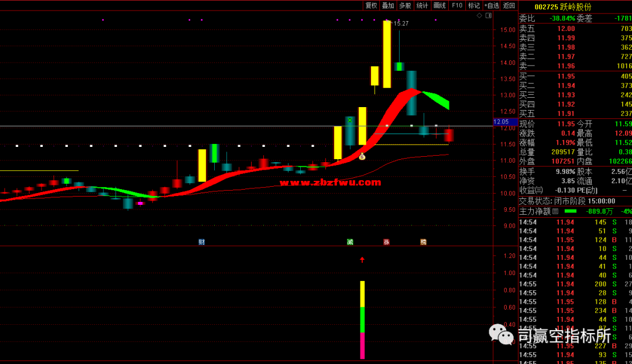632x364 pixels.
Task: Click the 卖五 price 12.00
Action: coord(566,29)
